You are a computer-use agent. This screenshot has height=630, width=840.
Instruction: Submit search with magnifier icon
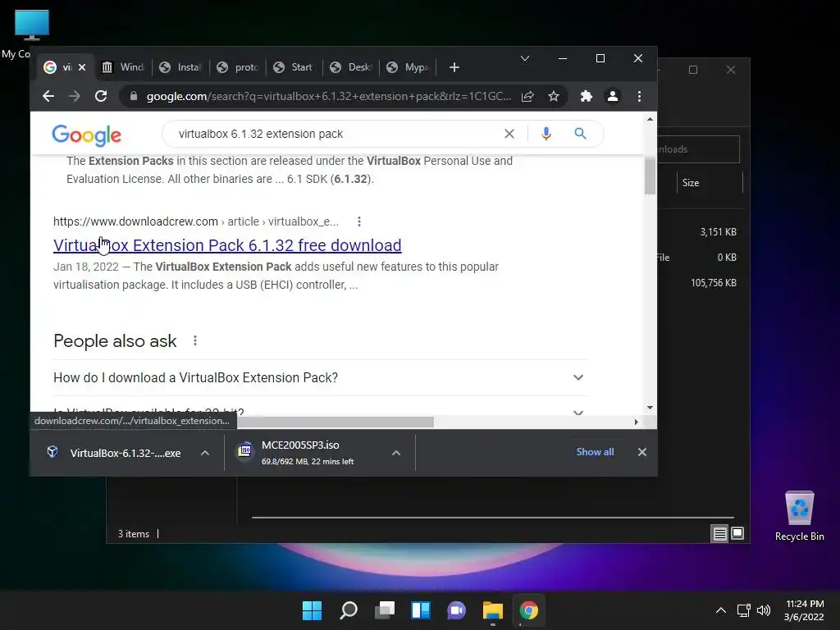[x=580, y=134]
